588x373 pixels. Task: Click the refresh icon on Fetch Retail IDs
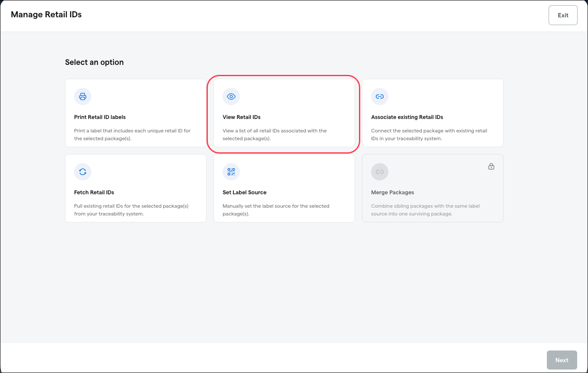click(x=83, y=172)
